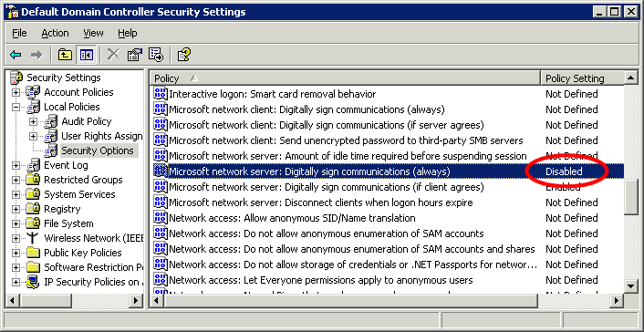Viewport: 644px width, 332px height.
Task: Open the View menu
Action: tap(93, 33)
